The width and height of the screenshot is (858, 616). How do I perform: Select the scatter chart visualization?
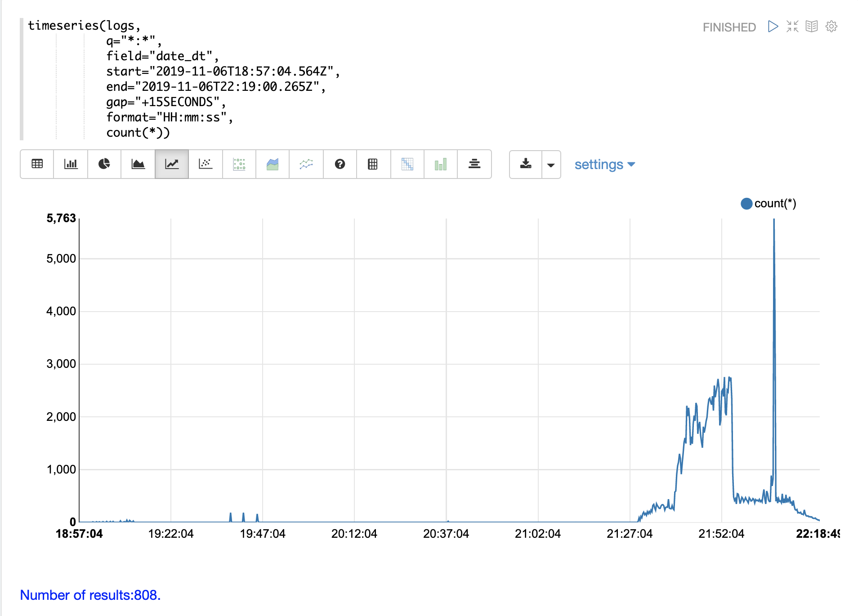206,164
